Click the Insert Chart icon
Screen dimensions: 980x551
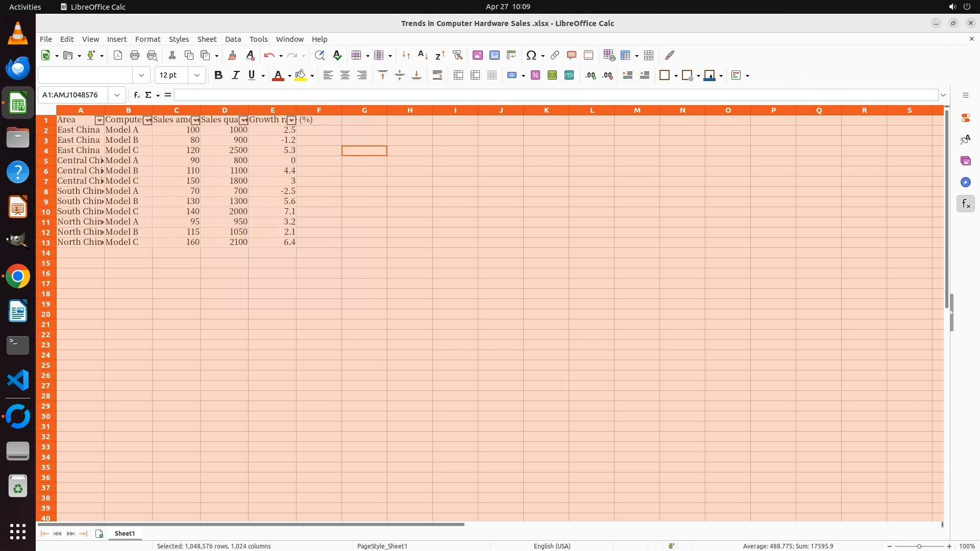494,56
